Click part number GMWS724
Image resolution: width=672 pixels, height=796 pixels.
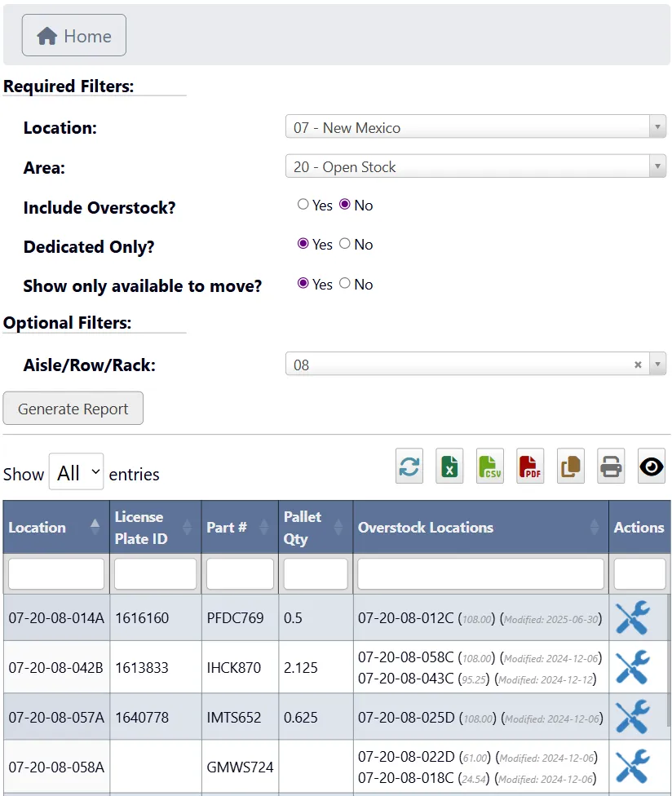tap(240, 767)
